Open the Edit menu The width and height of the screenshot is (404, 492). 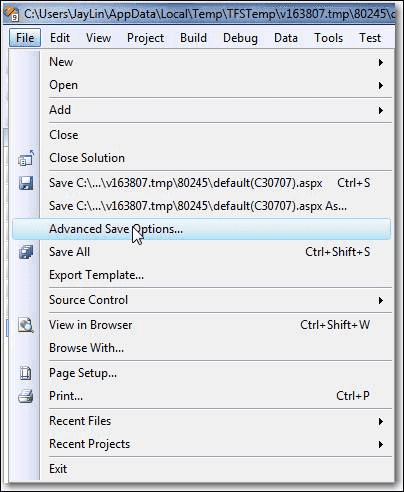point(60,38)
